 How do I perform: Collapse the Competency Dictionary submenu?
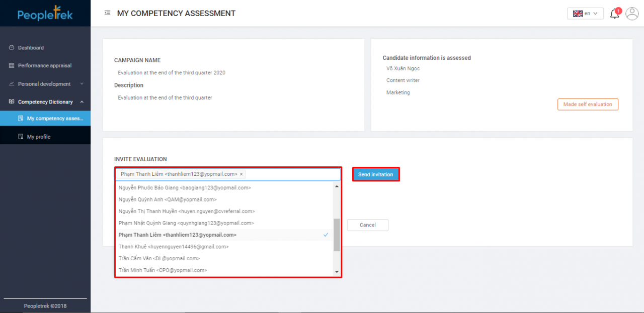coord(82,102)
